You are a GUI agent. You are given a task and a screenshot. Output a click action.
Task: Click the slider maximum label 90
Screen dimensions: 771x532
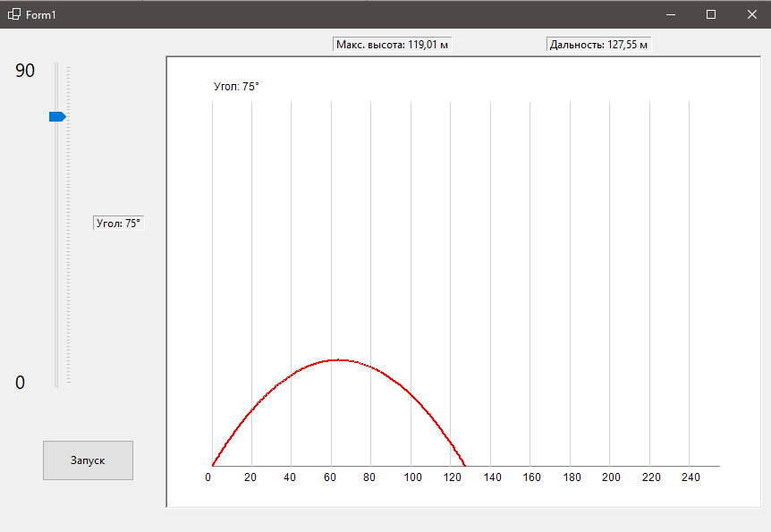[25, 71]
